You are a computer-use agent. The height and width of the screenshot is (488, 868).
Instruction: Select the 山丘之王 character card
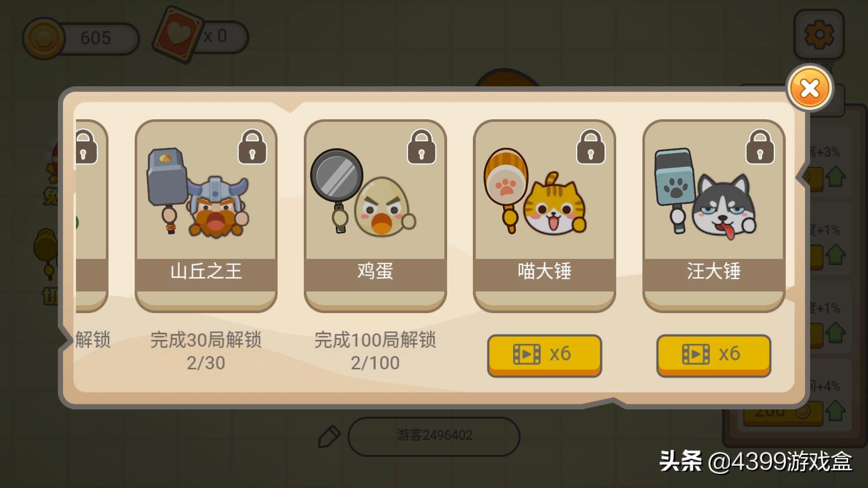[x=206, y=216]
